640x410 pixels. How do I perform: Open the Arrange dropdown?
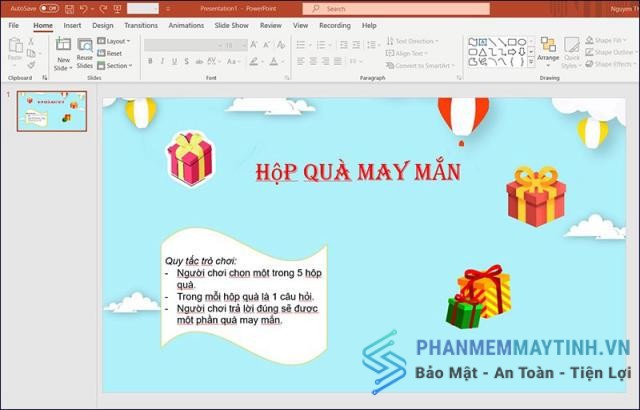(548, 52)
